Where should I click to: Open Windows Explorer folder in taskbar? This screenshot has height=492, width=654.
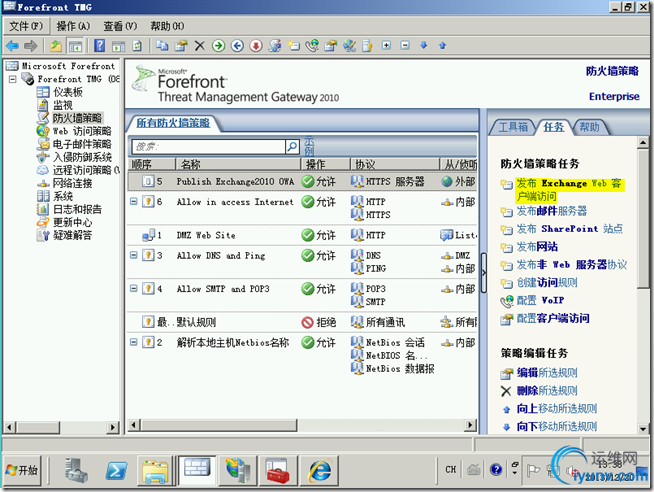pyautogui.click(x=155, y=471)
